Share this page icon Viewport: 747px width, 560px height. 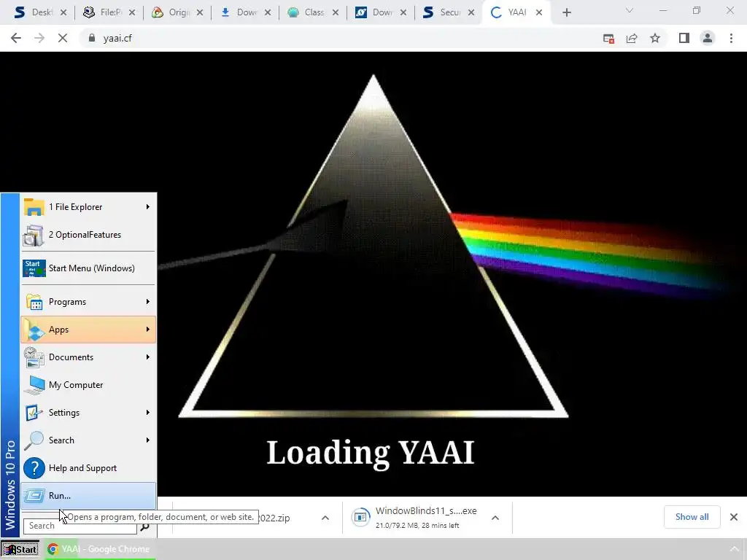point(632,38)
